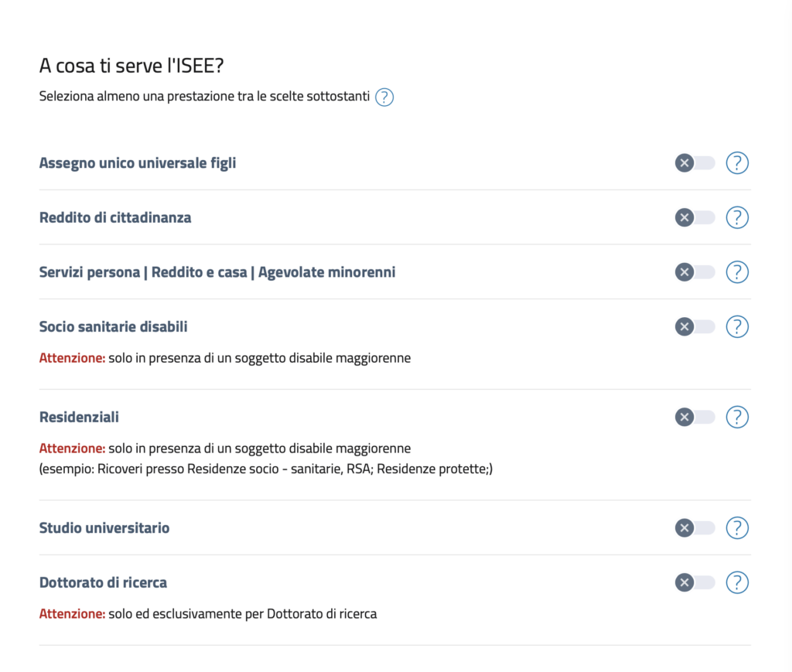Open help info for Reddito di cittadinanza
This screenshot has width=792, height=672.
click(x=737, y=217)
